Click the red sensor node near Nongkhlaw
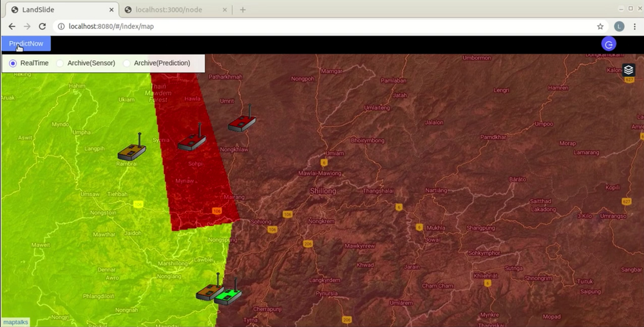The height and width of the screenshot is (327, 644). 242,121
